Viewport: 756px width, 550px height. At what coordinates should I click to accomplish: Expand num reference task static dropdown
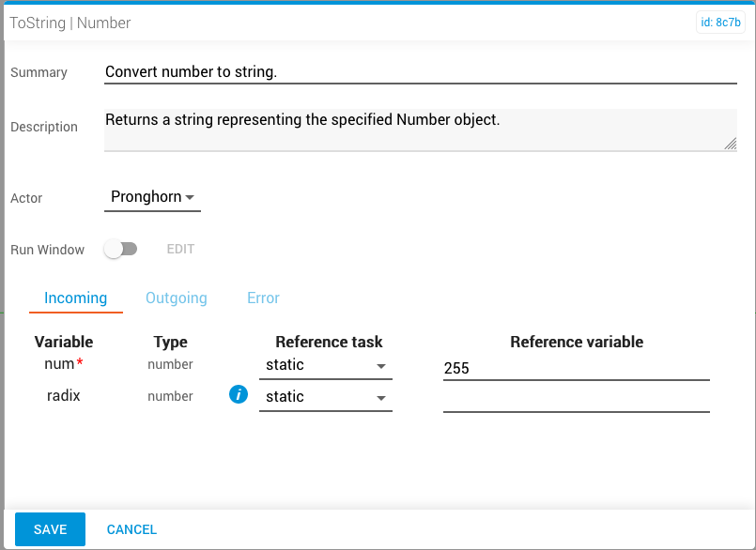(326, 365)
